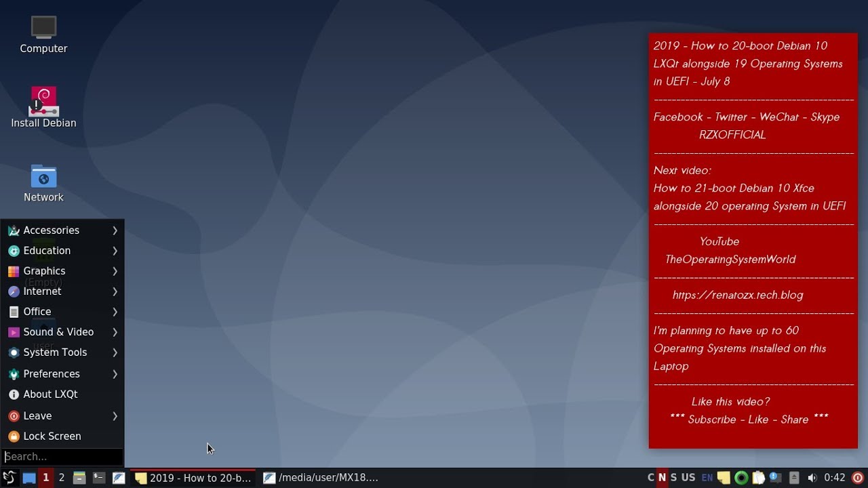
Task: Open the Office menu entry
Action: (x=62, y=312)
